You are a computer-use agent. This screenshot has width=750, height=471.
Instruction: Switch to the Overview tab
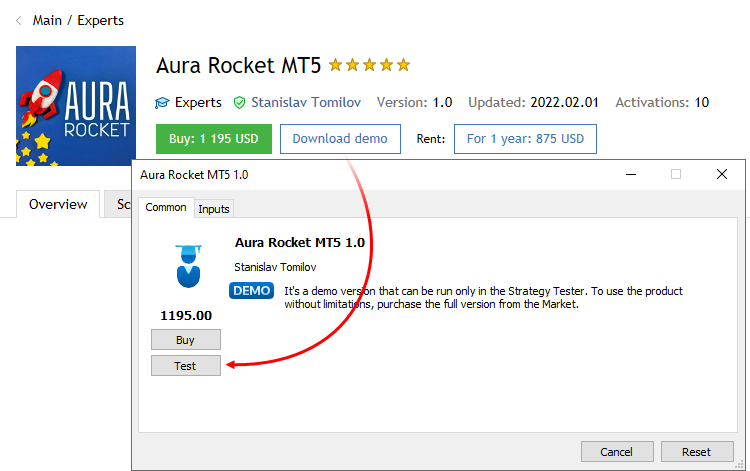58,204
